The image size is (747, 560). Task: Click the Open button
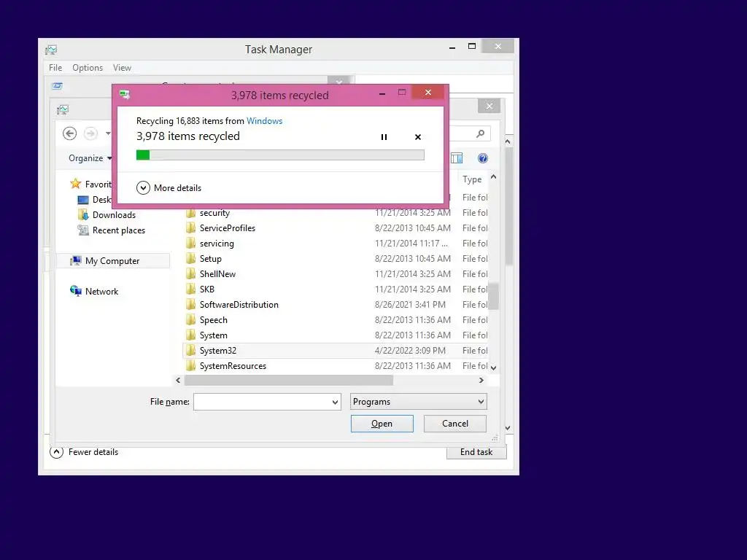382,424
